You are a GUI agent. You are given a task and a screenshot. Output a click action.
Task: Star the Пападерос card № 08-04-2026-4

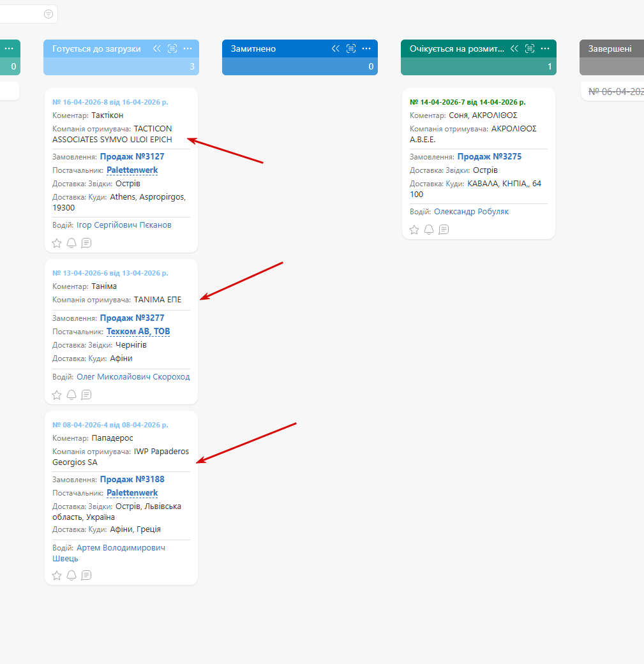pyautogui.click(x=57, y=575)
